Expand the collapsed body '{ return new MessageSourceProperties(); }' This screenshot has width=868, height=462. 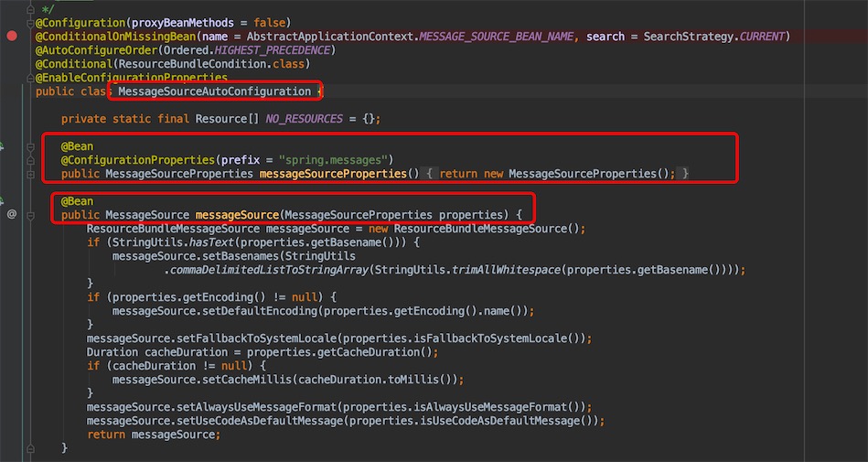[x=557, y=174]
